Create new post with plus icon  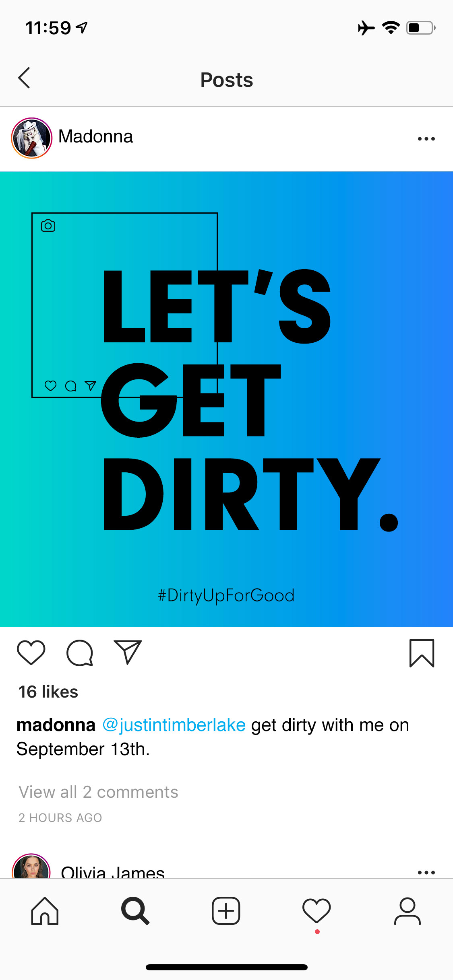[x=226, y=911]
